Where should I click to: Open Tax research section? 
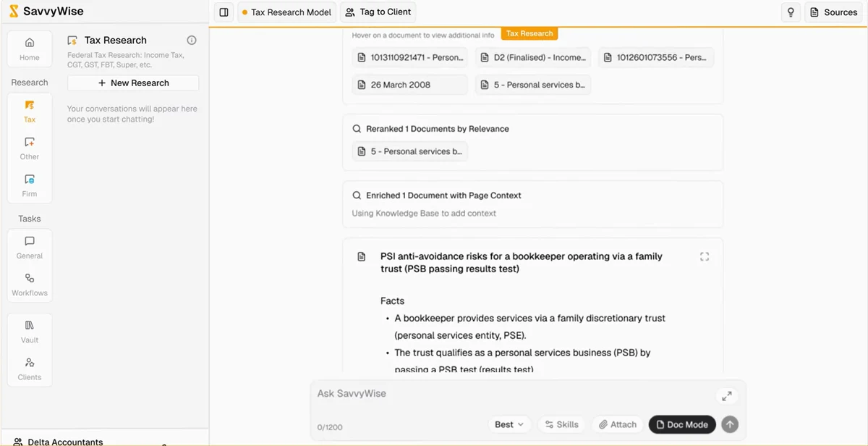[30, 111]
